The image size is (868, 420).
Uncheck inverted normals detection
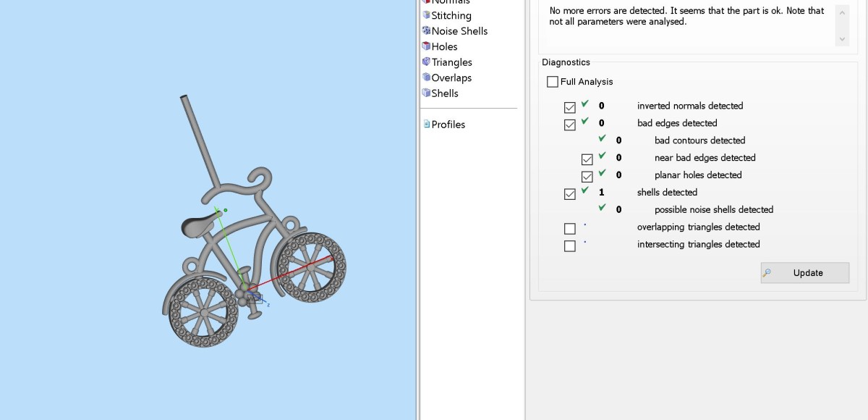click(x=570, y=107)
